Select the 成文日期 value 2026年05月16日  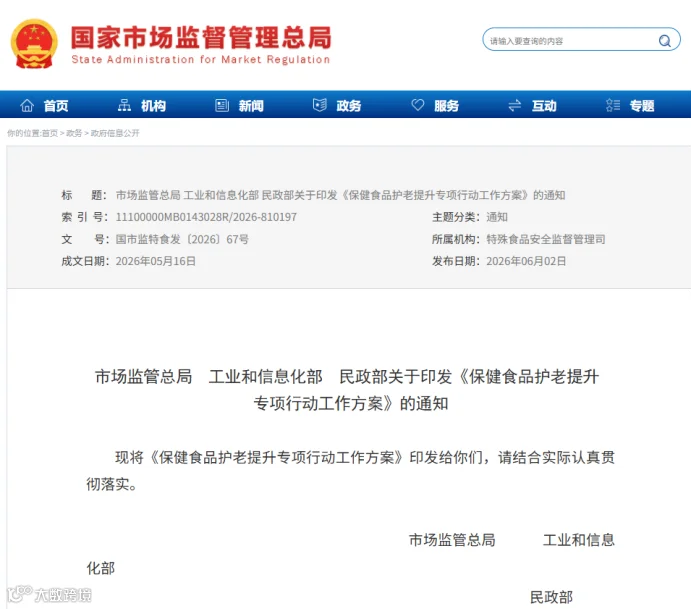coord(155,261)
